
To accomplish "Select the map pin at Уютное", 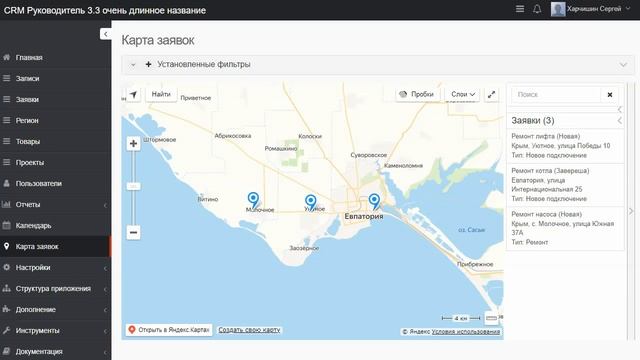I will tap(311, 202).
